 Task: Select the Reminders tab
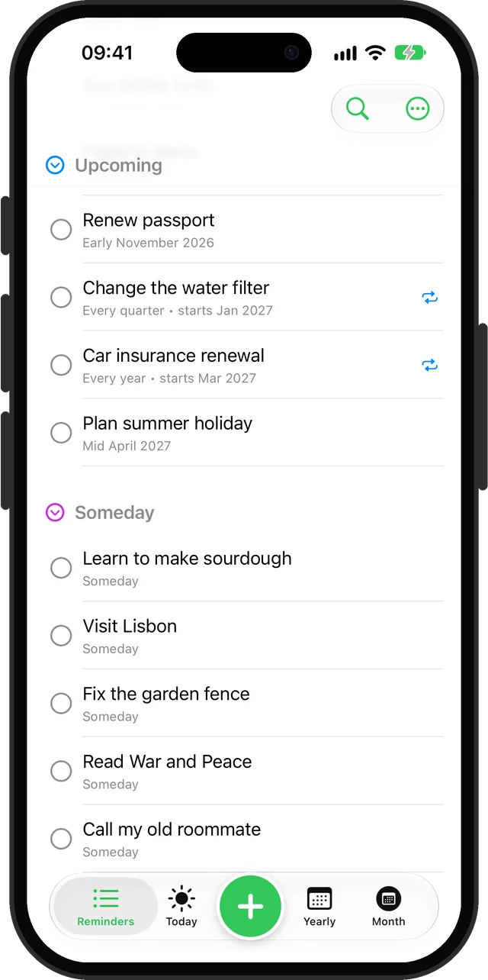106,907
